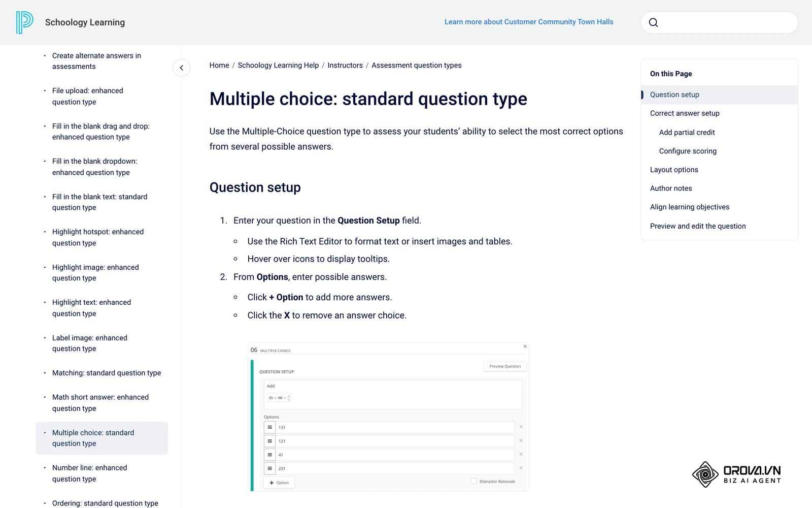Click the On this Page heading
This screenshot has width=812, height=508.
(x=671, y=74)
